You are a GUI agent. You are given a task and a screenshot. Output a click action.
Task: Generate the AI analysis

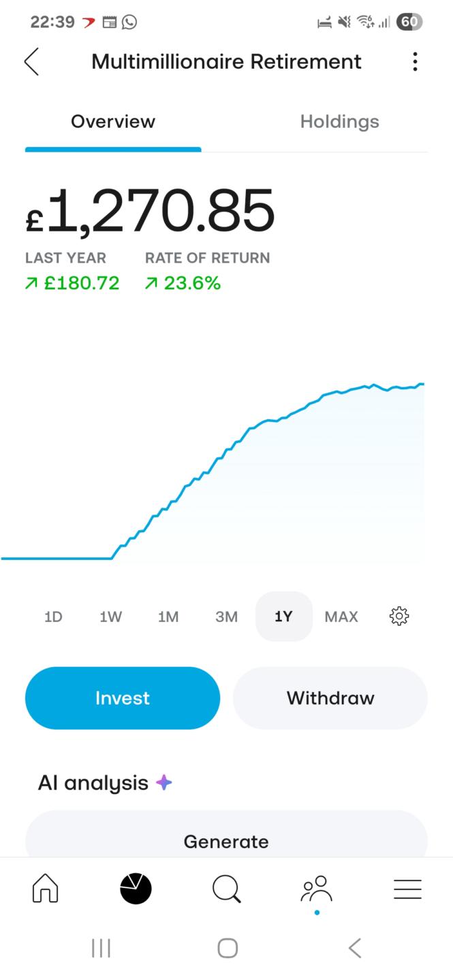226,841
